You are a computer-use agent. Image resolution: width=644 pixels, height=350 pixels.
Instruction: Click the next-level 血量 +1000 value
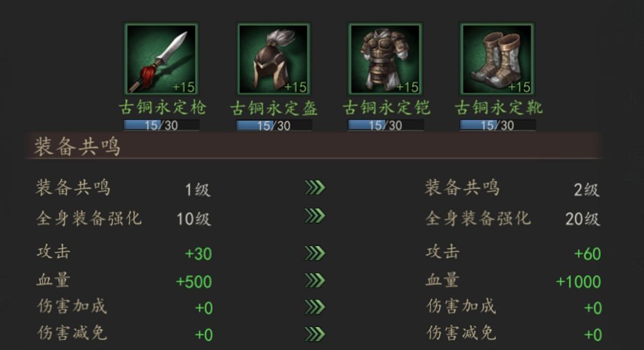click(579, 282)
